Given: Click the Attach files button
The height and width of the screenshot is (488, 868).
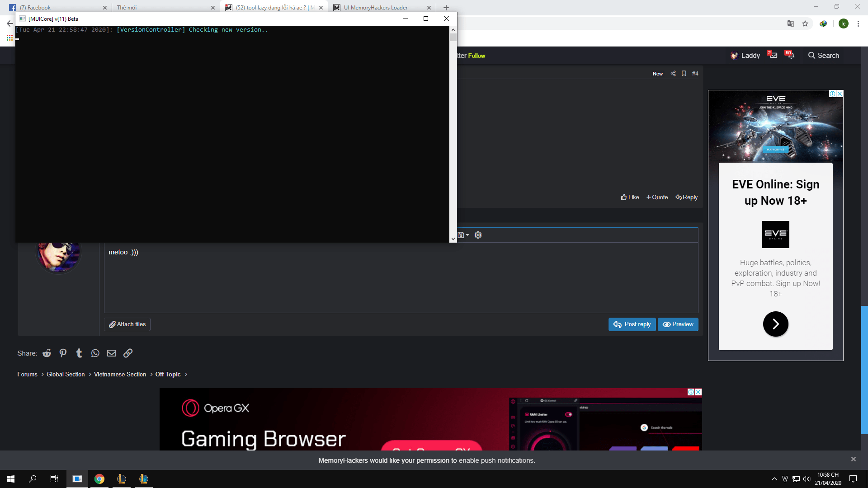Looking at the screenshot, I should [127, 324].
